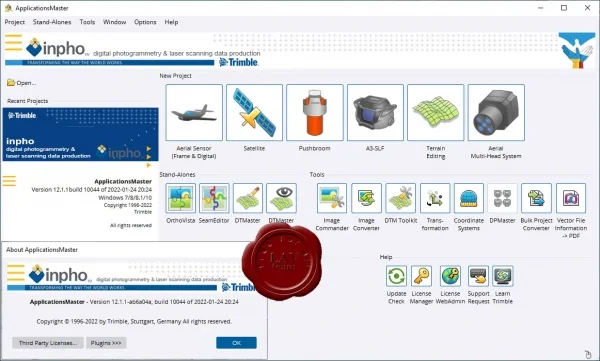This screenshot has width=600, height=361.
Task: Open DTMaster with the pencil icon
Action: coord(248,198)
